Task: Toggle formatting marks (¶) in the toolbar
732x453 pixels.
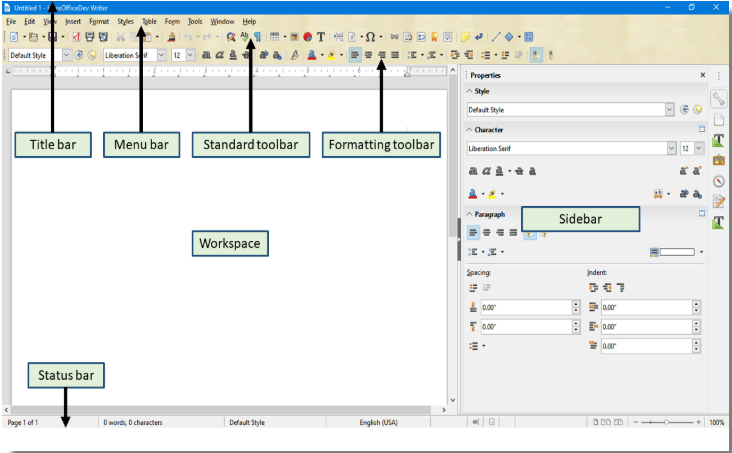Action: (257, 37)
